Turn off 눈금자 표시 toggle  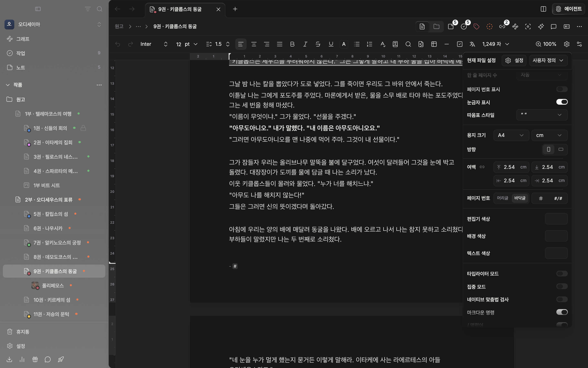(x=562, y=102)
